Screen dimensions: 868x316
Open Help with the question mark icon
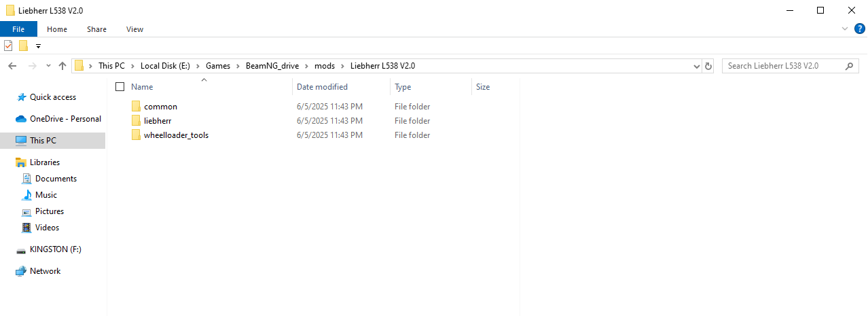[859, 29]
